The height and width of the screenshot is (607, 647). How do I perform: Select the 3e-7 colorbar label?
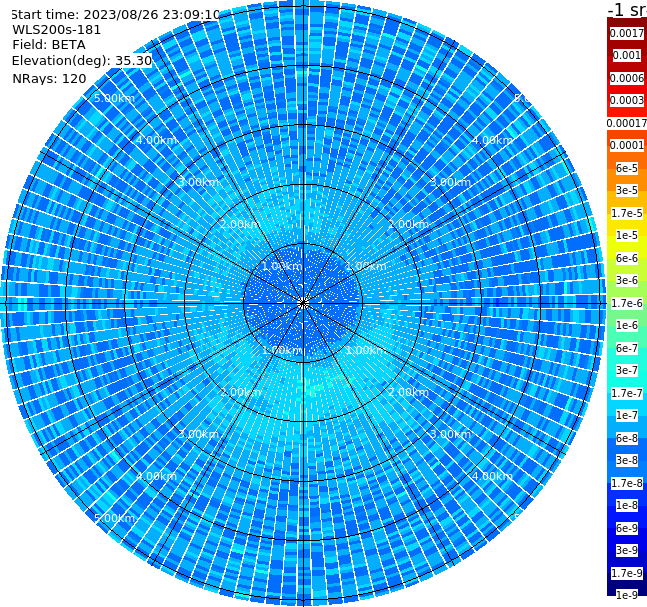click(627, 370)
